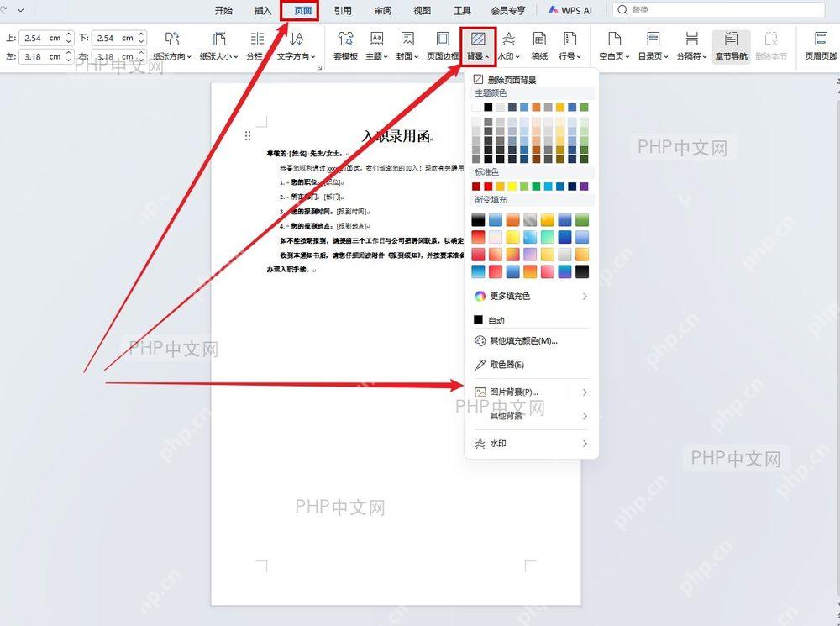Image resolution: width=840 pixels, height=626 pixels.
Task: Open 文字方向 text direction dropdown
Action: point(296,46)
